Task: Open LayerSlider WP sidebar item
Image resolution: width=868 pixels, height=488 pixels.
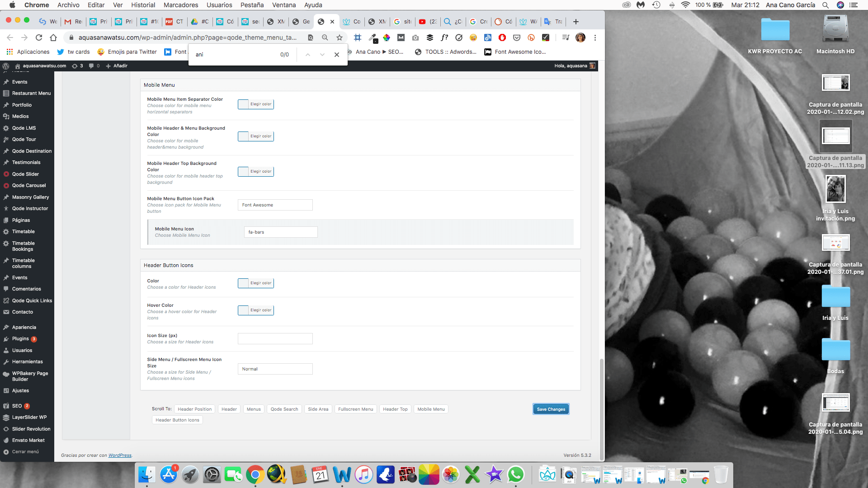Action: (29, 418)
